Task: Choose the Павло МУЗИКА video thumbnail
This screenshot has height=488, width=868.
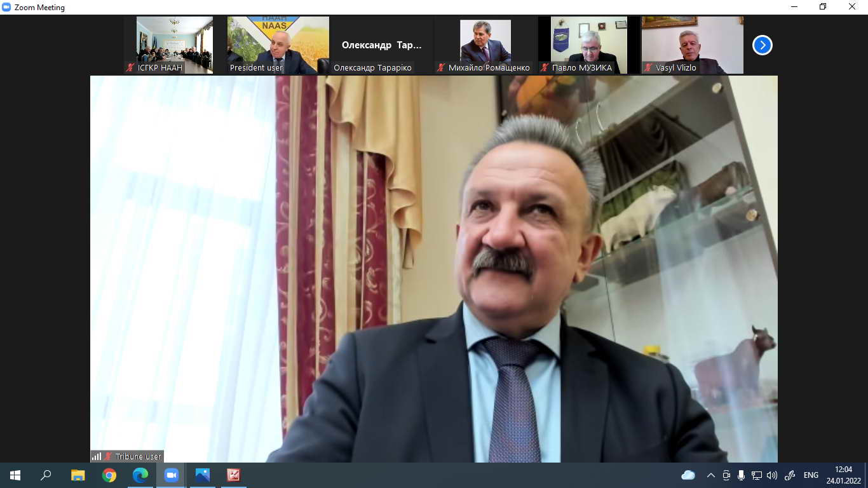Action: (588, 44)
